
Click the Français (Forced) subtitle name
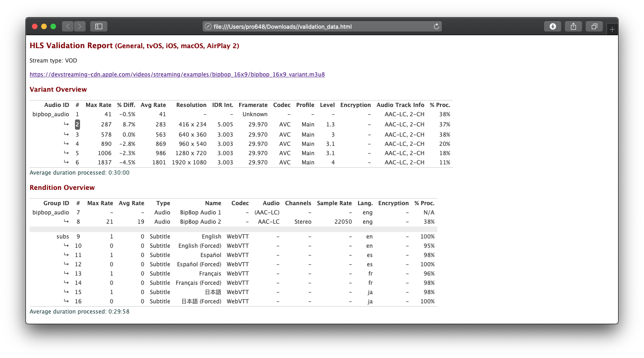tap(198, 283)
